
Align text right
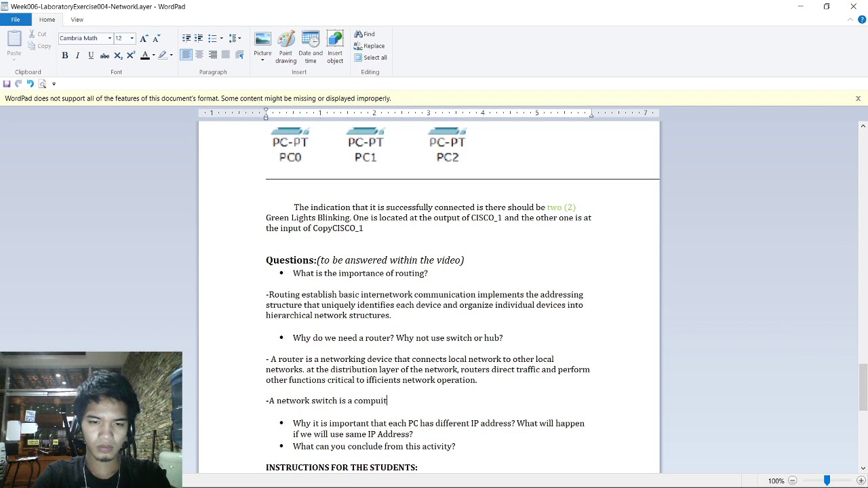click(x=213, y=55)
